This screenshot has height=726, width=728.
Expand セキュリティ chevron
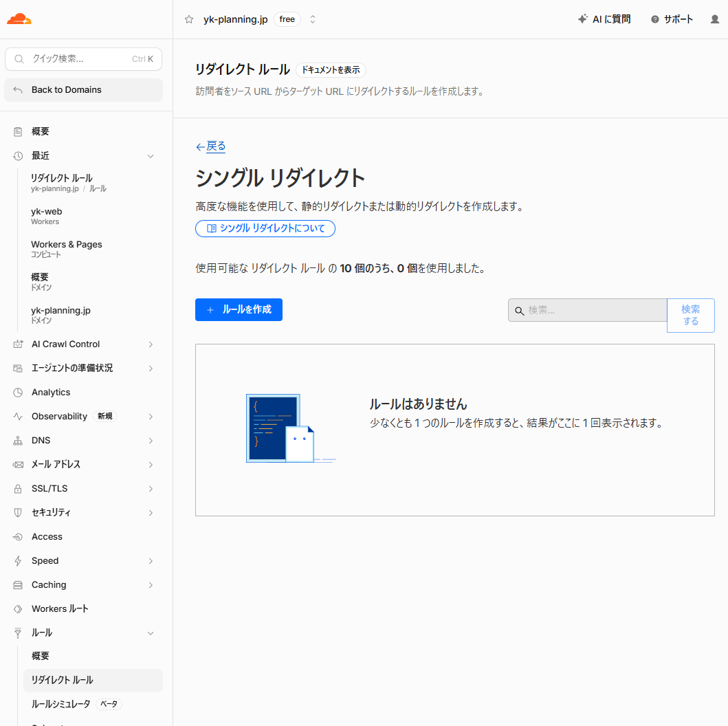coord(151,513)
